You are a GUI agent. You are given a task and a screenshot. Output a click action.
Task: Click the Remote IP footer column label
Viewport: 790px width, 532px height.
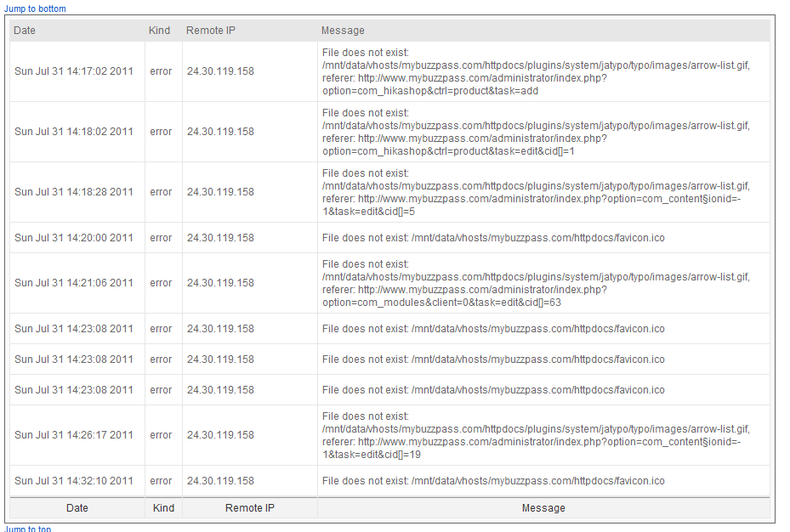[x=250, y=508]
